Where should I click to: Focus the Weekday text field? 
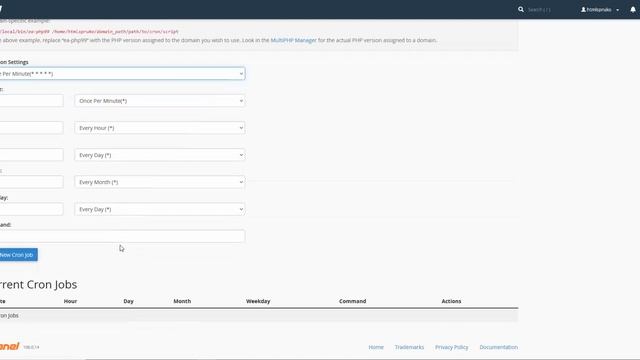pyautogui.click(x=31, y=209)
